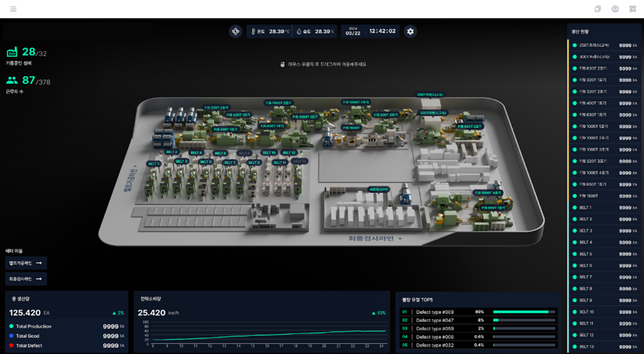Click Defect type #032 row

(x=479, y=345)
